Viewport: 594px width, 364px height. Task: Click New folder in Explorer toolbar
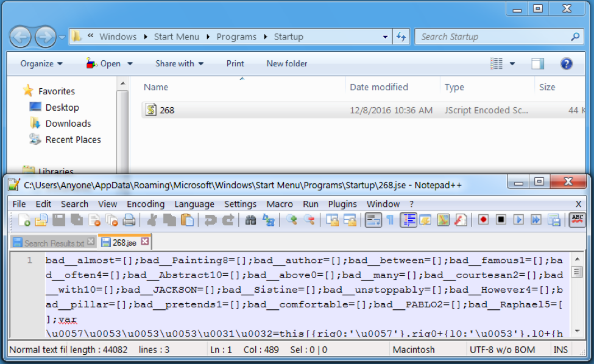click(287, 63)
